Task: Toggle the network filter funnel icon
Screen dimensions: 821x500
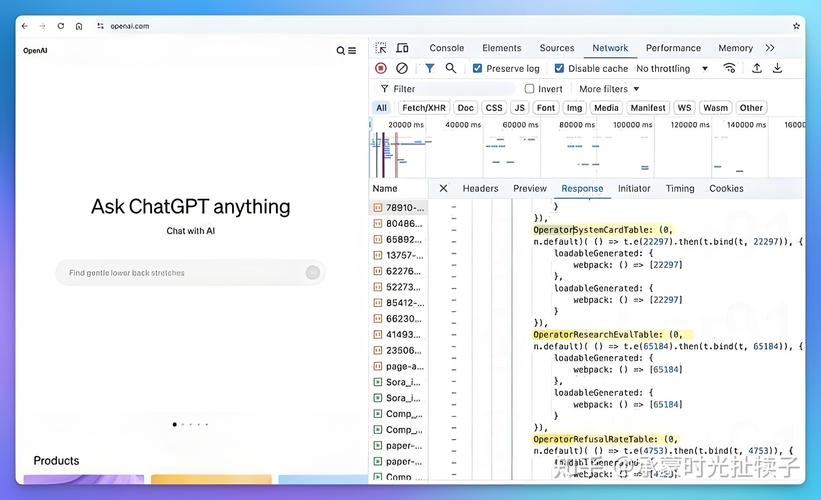Action: (429, 68)
